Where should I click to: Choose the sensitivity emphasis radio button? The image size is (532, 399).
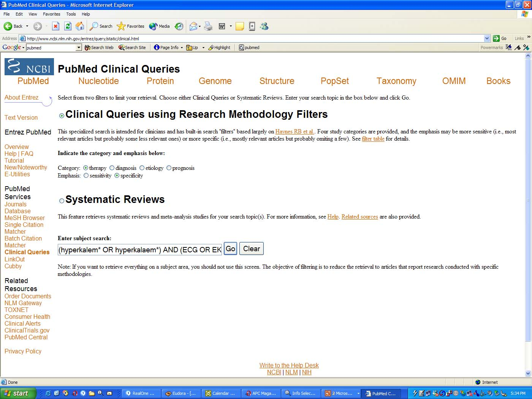(86, 176)
